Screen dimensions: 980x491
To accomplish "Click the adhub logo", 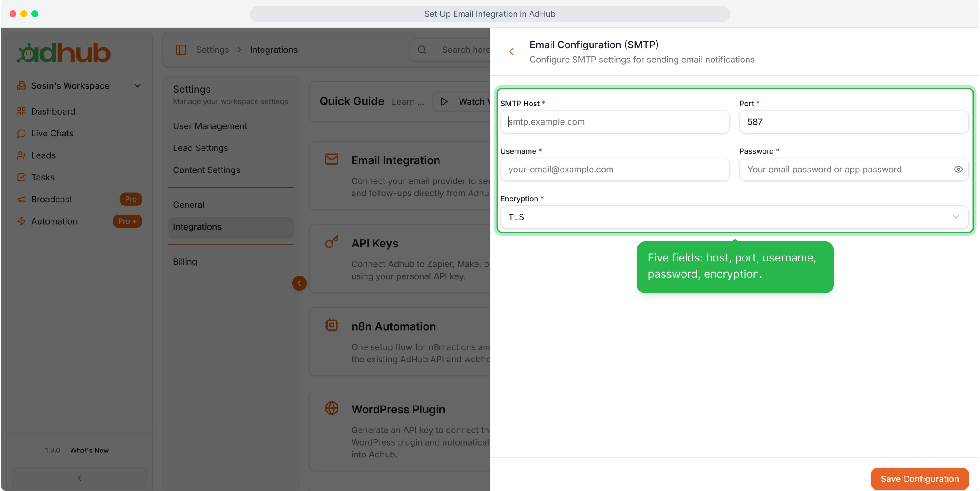I will click(x=63, y=53).
